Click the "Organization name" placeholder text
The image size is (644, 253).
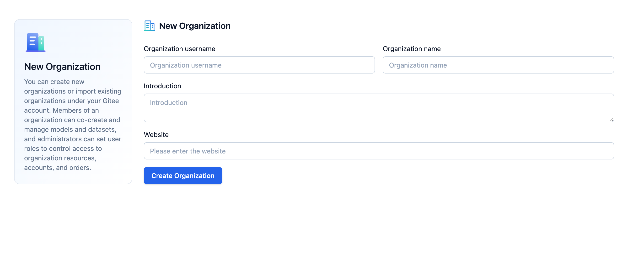418,65
